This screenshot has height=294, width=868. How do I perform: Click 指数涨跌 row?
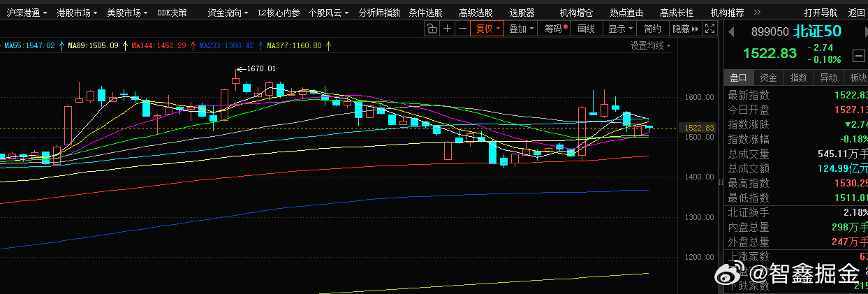tap(796, 124)
